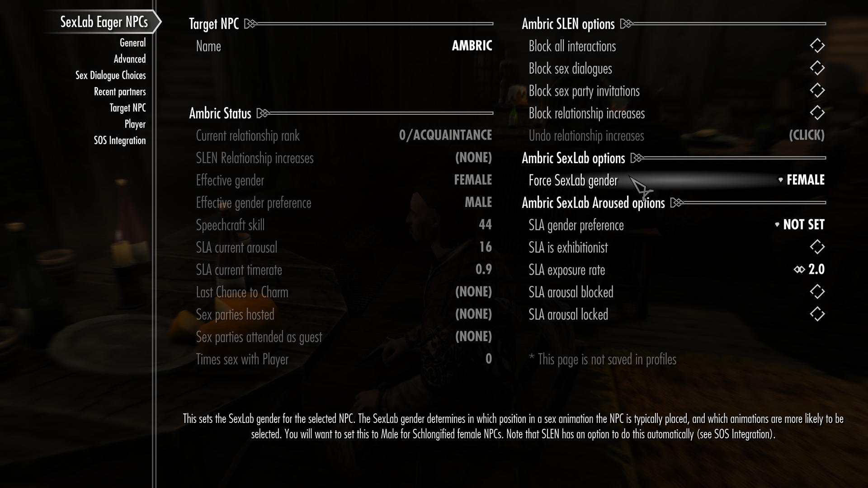Click the Ambric Status expander icon
The height and width of the screenshot is (488, 868).
(262, 113)
